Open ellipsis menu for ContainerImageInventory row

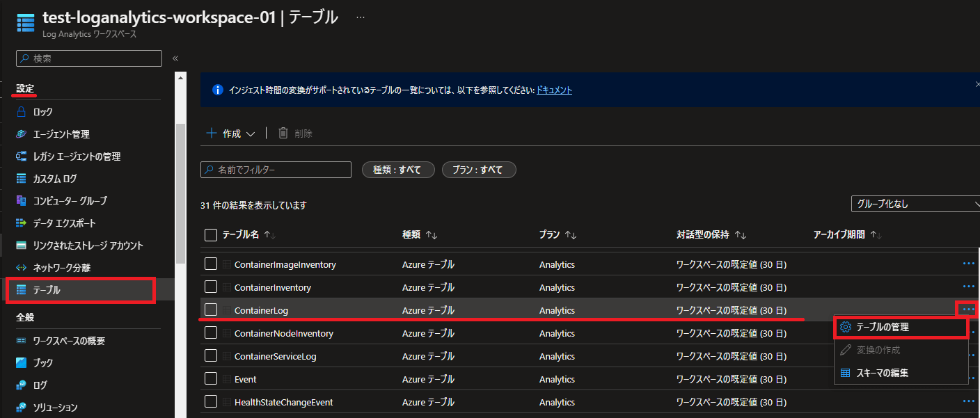point(969,264)
